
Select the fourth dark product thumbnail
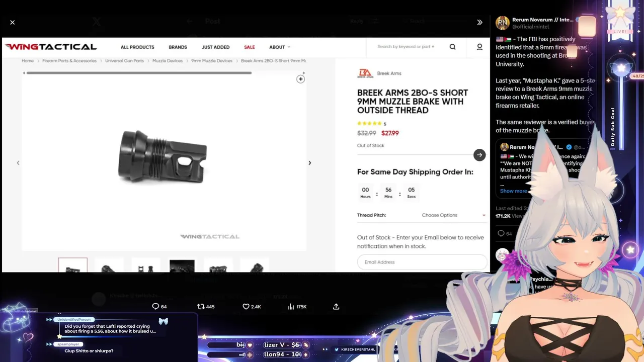(x=182, y=265)
